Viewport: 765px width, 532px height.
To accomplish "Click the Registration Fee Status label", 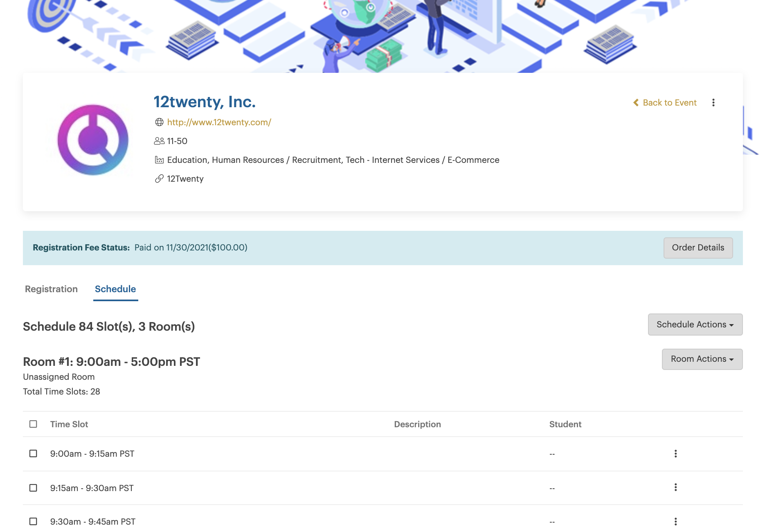I will click(x=81, y=248).
